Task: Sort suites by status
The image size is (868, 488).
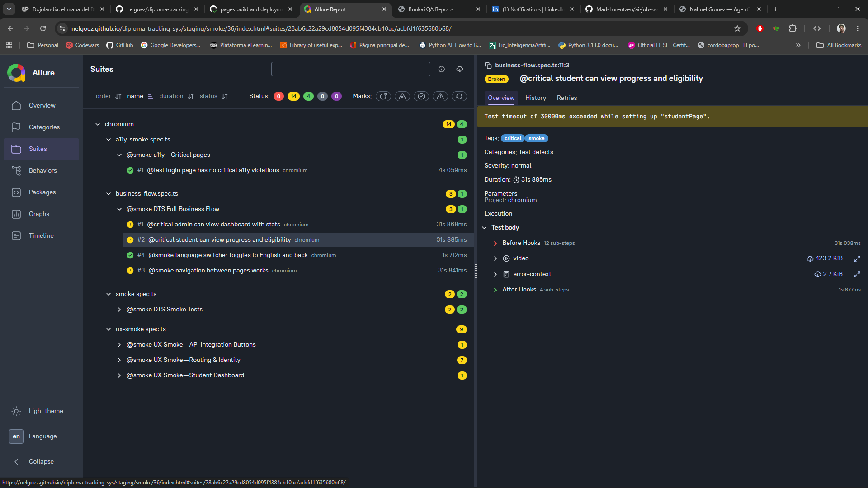Action: pyautogui.click(x=213, y=96)
